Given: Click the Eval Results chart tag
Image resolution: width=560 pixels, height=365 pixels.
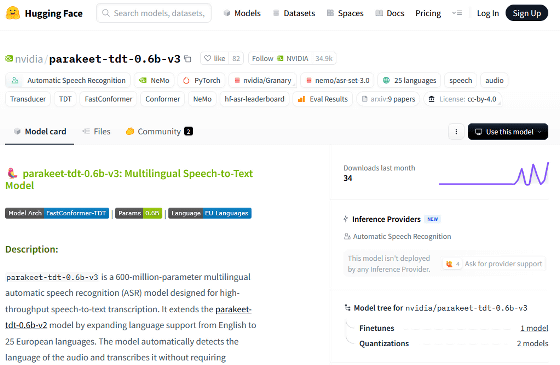Looking at the screenshot, I should tap(322, 99).
